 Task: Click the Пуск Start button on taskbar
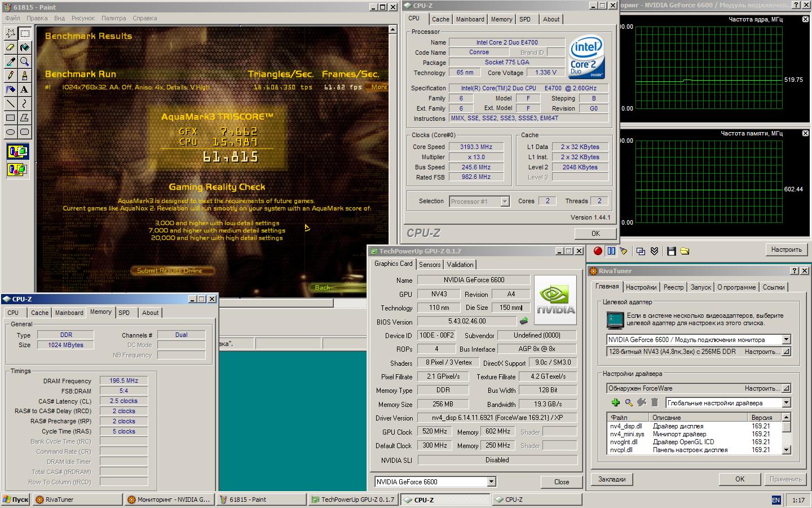15,500
